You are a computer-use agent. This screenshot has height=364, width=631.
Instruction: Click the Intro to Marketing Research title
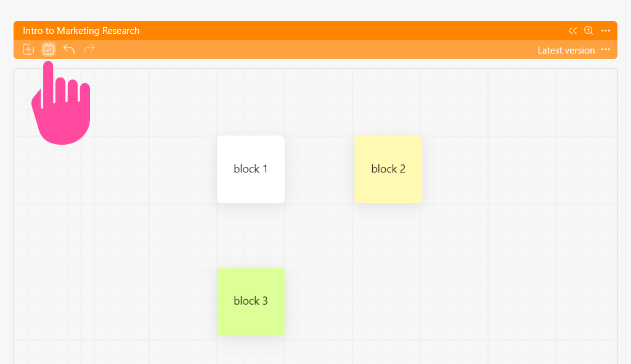[x=81, y=31]
